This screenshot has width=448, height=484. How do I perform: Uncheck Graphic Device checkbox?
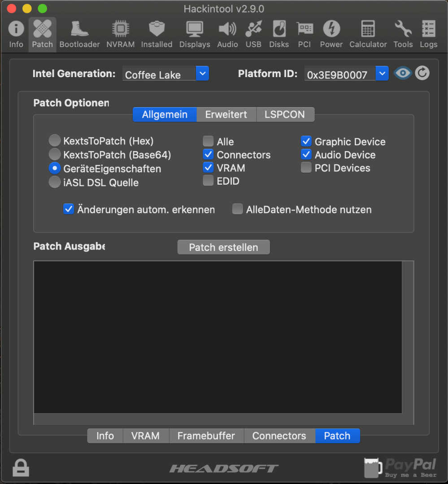point(306,141)
